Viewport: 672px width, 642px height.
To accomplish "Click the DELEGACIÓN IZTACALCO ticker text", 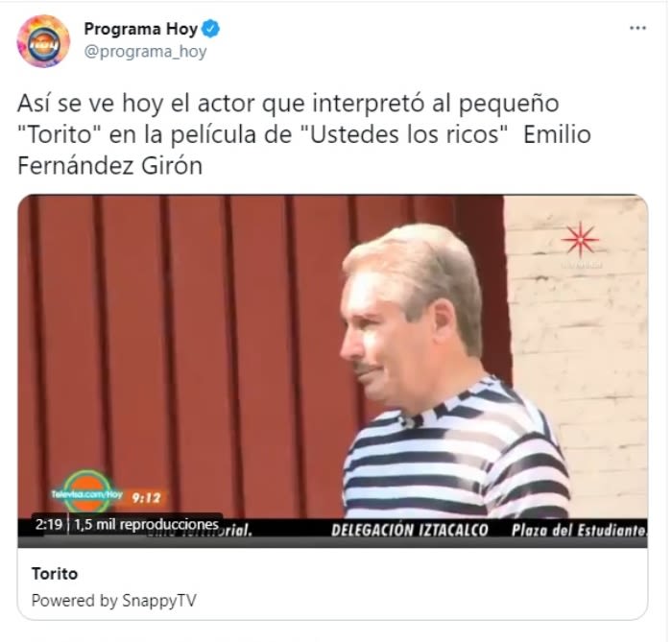I will pos(409,531).
